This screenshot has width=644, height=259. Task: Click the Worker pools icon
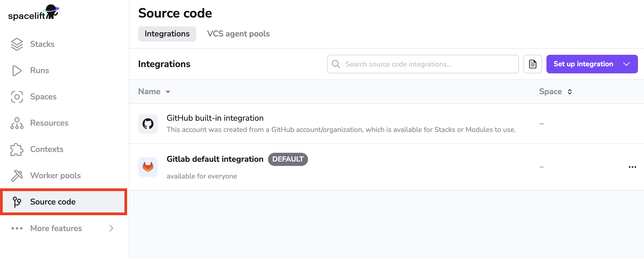point(17,175)
